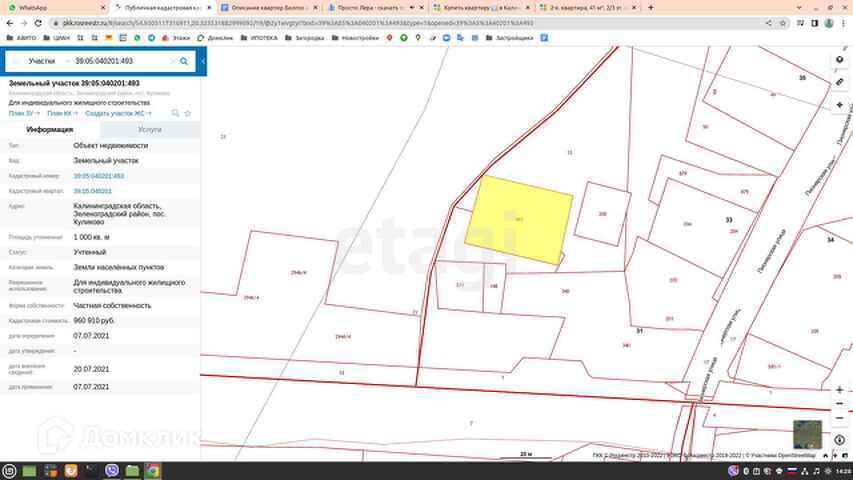This screenshot has height=480, width=853.
Task: Open the Застройщики bookmarks folder
Action: pyautogui.click(x=509, y=38)
